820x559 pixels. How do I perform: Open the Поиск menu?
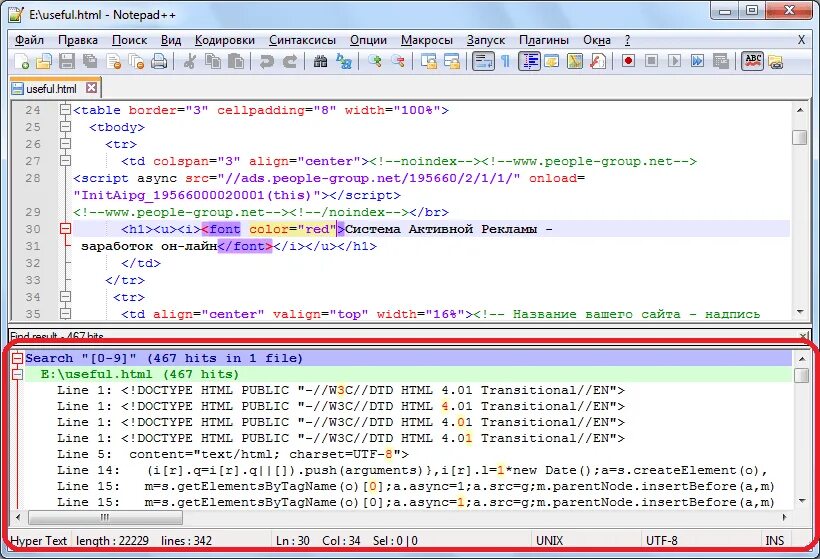point(129,40)
